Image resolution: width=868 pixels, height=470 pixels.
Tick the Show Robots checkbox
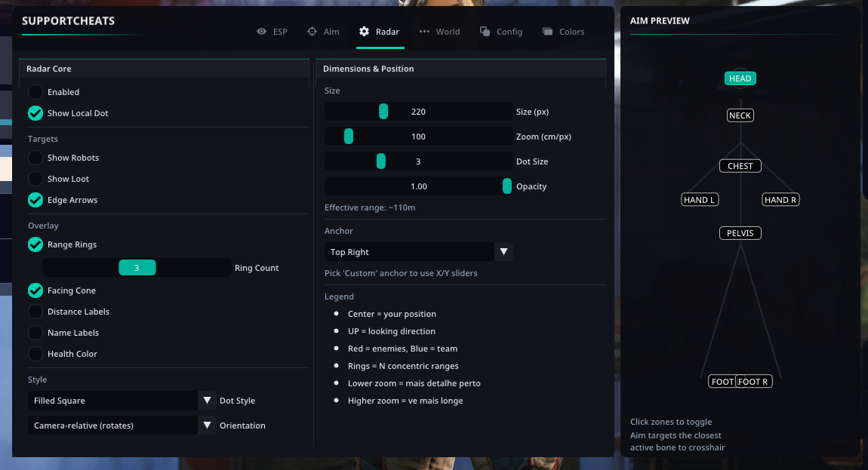tap(35, 158)
